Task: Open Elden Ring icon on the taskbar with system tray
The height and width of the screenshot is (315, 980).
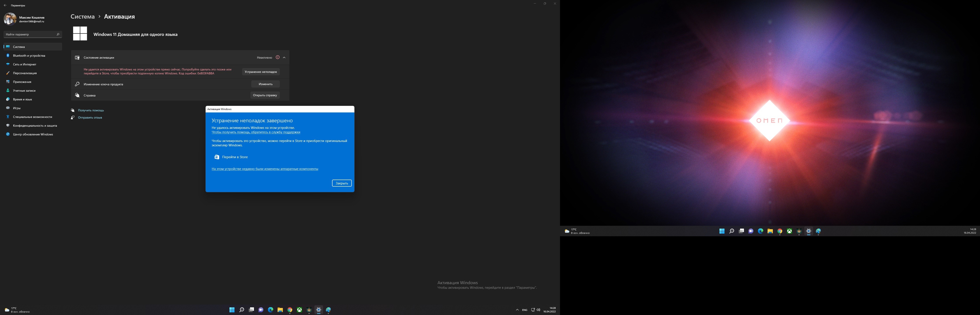Action: (309, 310)
